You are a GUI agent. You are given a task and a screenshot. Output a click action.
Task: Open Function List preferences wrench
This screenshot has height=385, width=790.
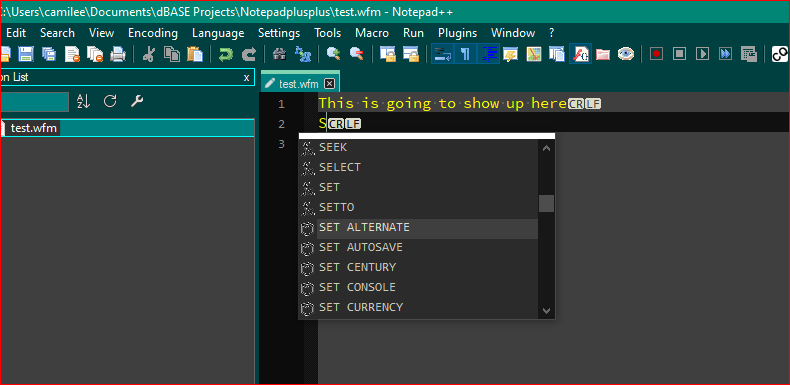[137, 101]
